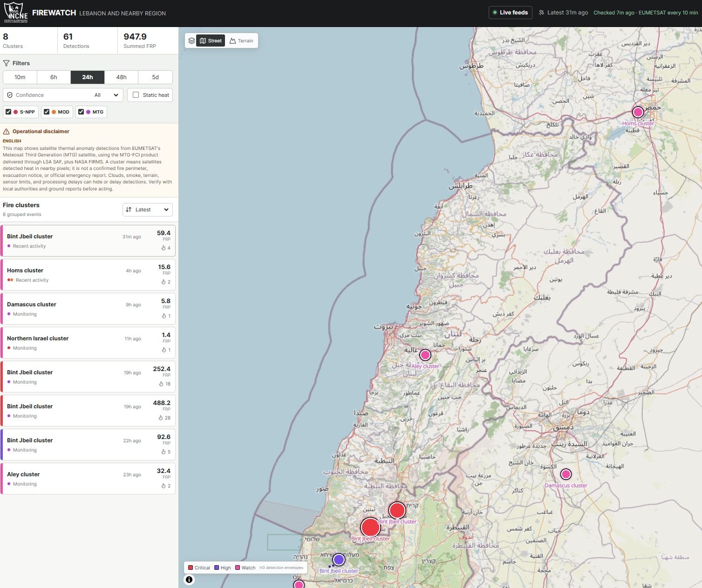Open the map layers icon
Screen dimensions: 702x588
(191, 41)
